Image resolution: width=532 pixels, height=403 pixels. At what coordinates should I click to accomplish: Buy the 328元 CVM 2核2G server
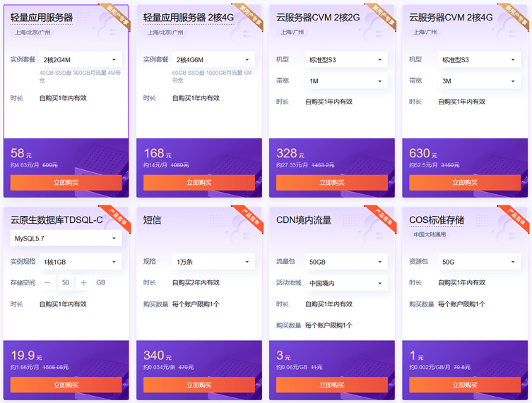[x=332, y=183]
